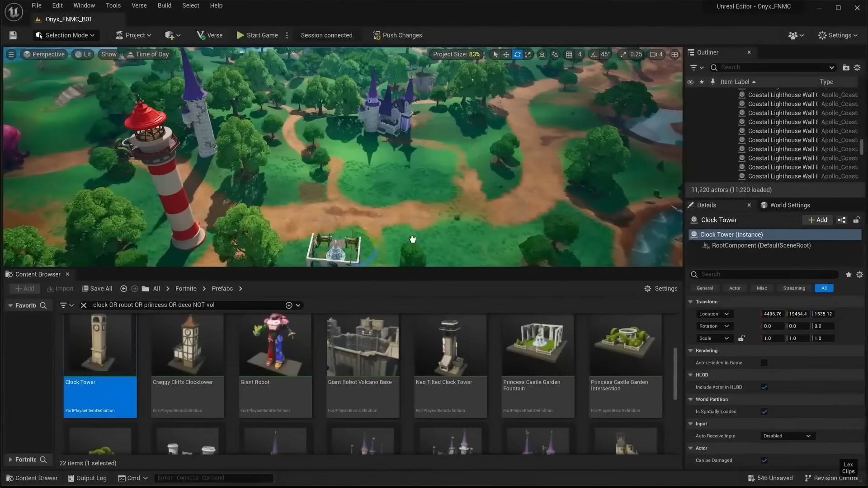Open the Edit menu

point(57,5)
